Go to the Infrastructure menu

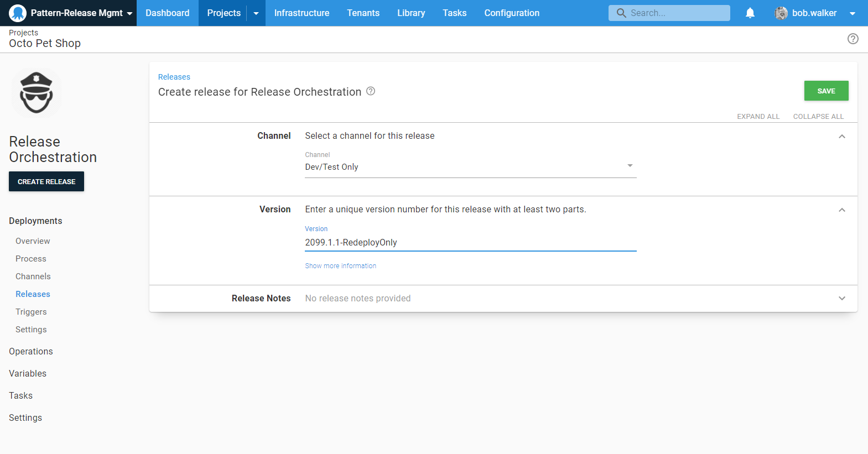coord(302,13)
